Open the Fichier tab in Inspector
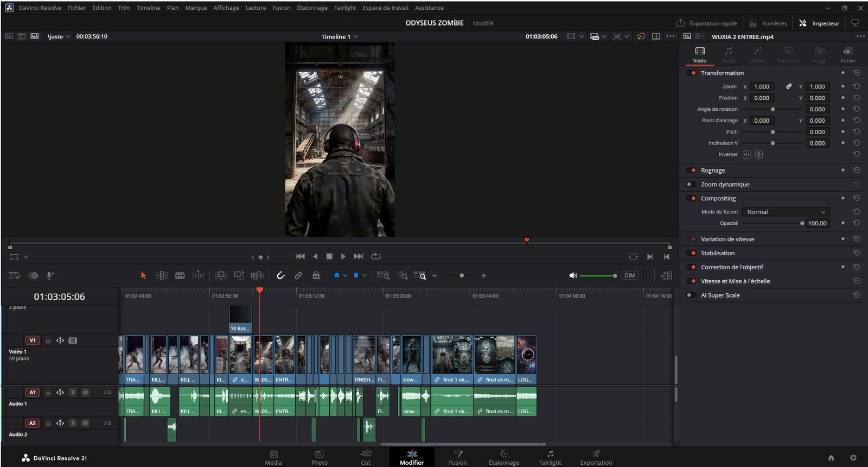 coord(848,54)
